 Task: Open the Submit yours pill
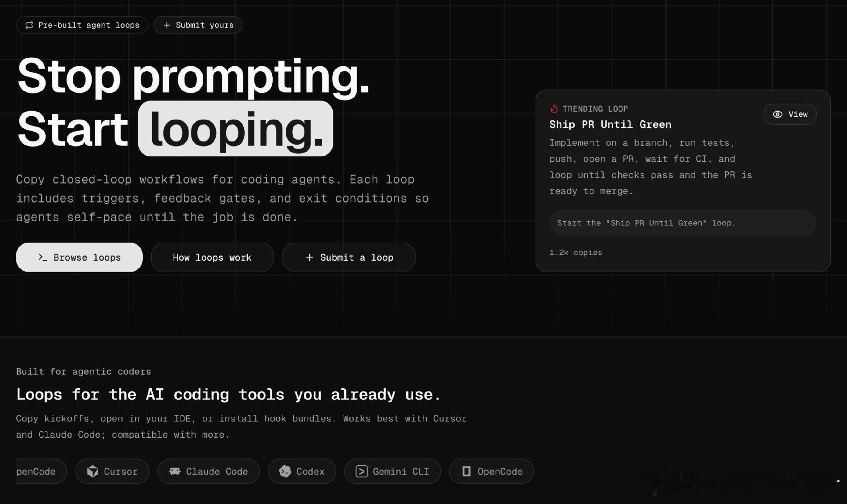coord(198,25)
